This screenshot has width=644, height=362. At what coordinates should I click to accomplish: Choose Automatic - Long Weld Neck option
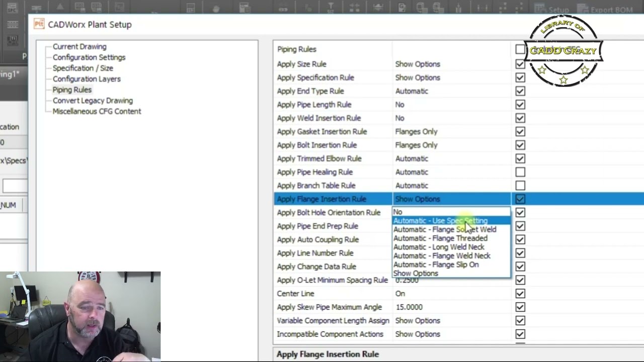point(451,247)
